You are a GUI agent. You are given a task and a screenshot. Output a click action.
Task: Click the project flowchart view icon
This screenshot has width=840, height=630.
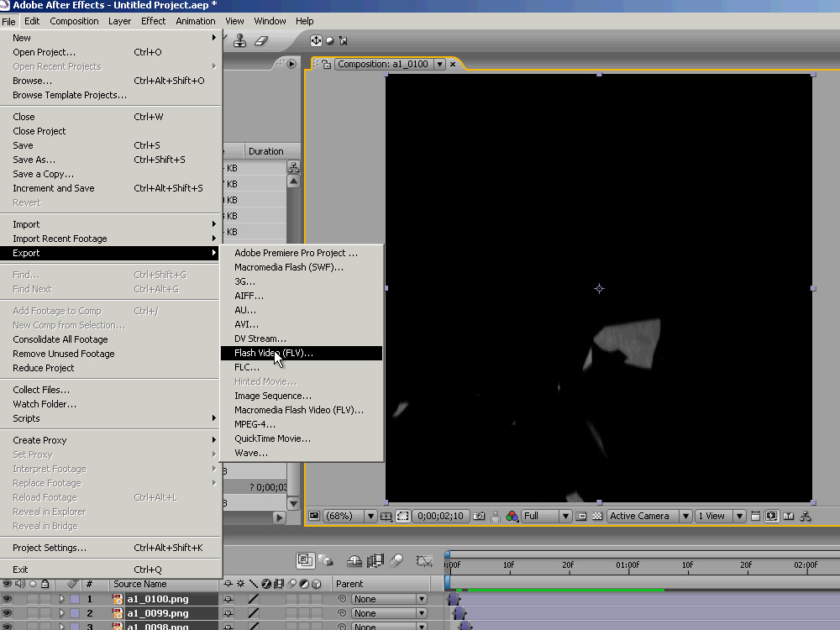[x=293, y=167]
